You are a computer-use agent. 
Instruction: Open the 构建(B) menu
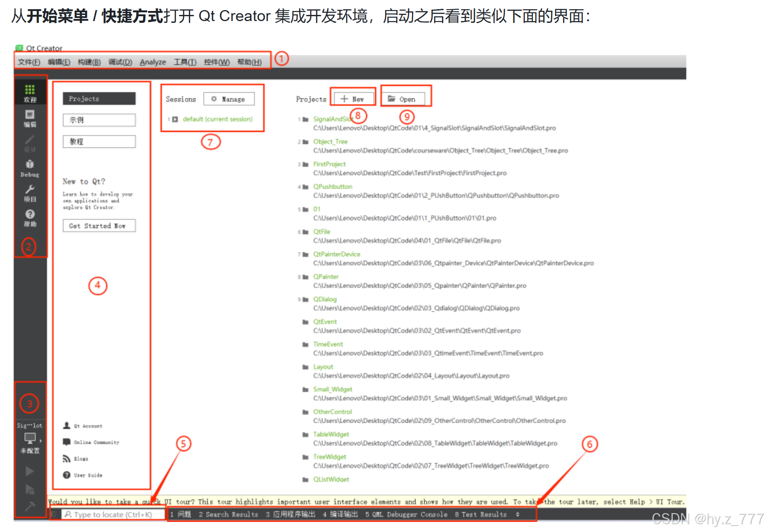coord(89,62)
